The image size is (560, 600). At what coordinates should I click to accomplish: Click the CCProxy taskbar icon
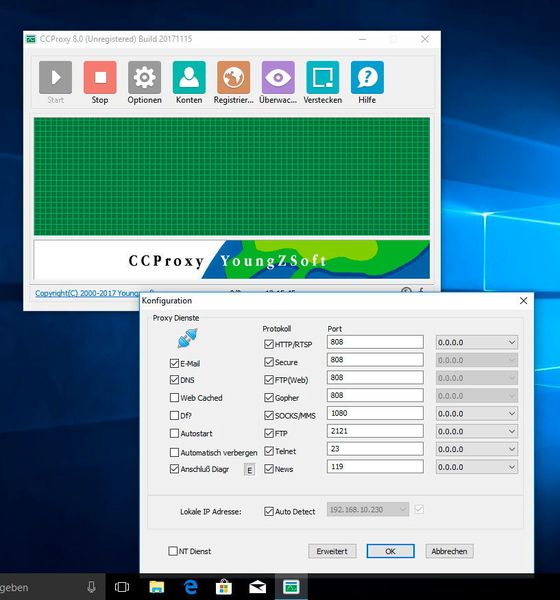click(x=291, y=587)
